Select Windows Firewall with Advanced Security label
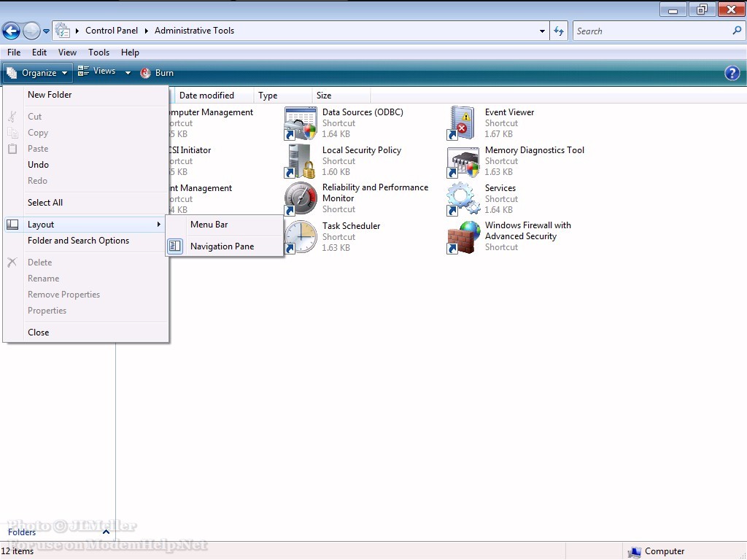 click(528, 230)
